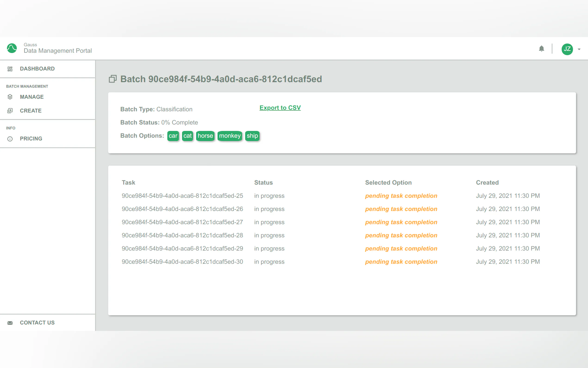
Task: Go to the Manage batches page
Action: pos(32,97)
